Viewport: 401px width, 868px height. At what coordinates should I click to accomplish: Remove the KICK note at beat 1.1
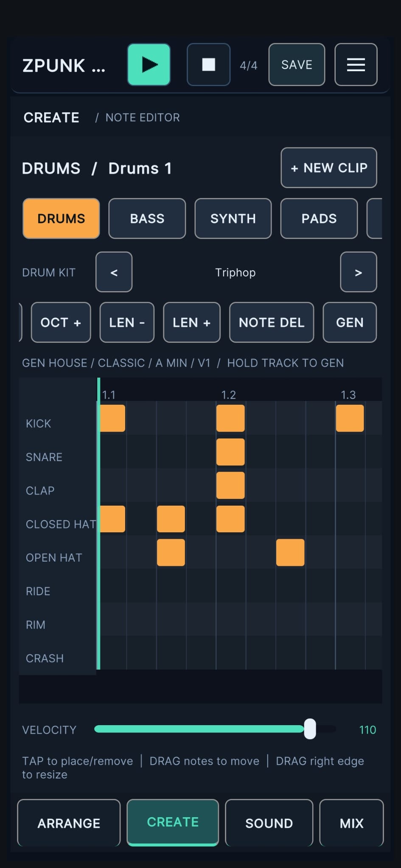(112, 418)
